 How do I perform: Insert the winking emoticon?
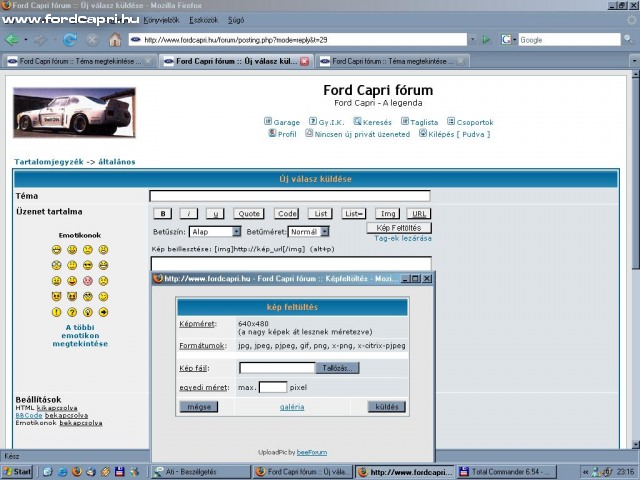pyautogui.click(x=103, y=296)
